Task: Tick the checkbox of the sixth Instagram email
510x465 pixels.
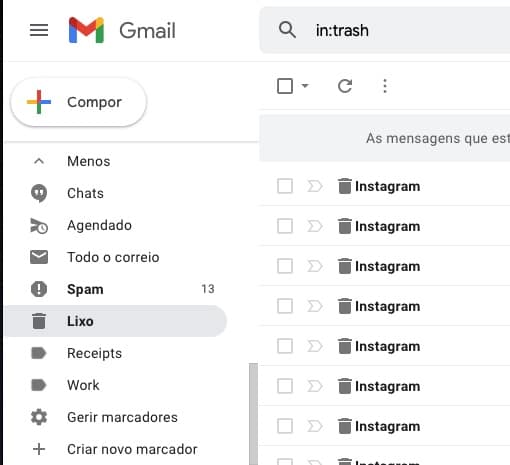Action: [285, 386]
